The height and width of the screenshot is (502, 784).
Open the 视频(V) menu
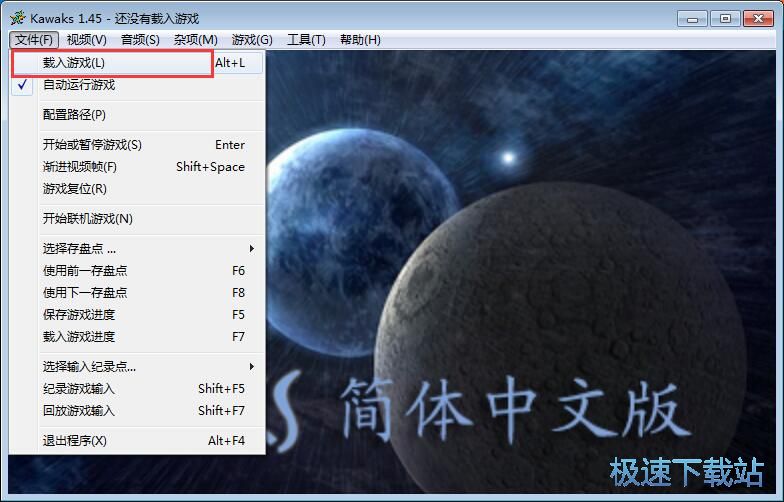87,40
